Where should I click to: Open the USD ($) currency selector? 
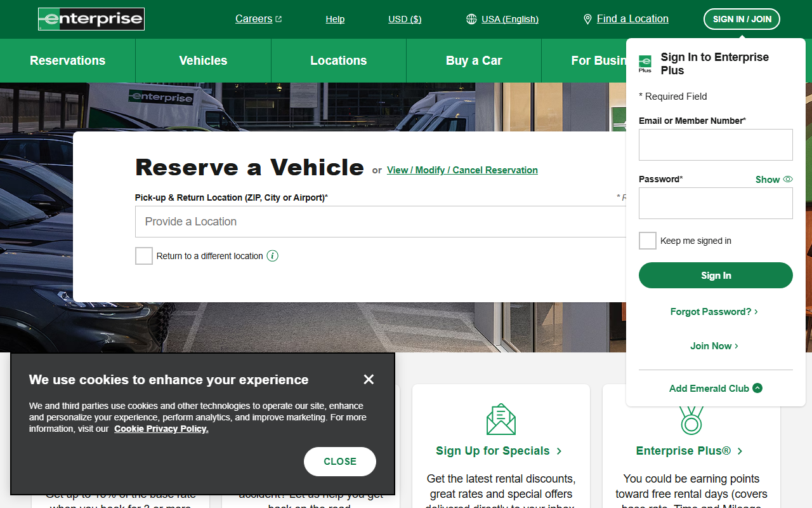(405, 19)
